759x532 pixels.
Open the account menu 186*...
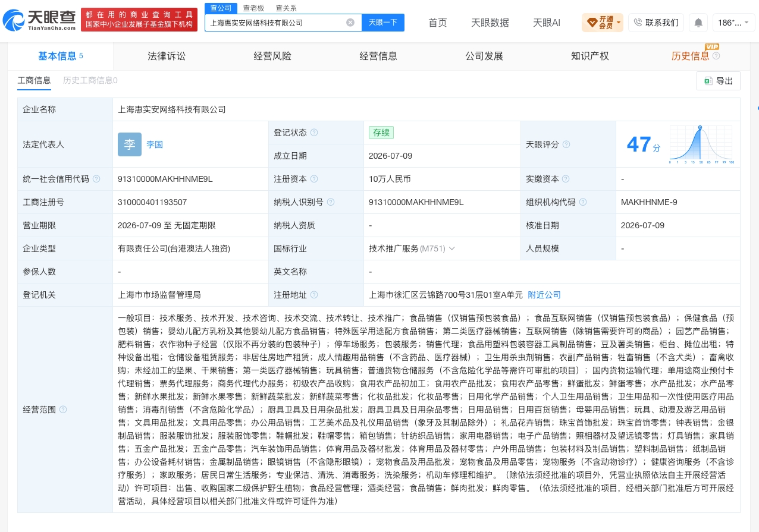tap(733, 23)
